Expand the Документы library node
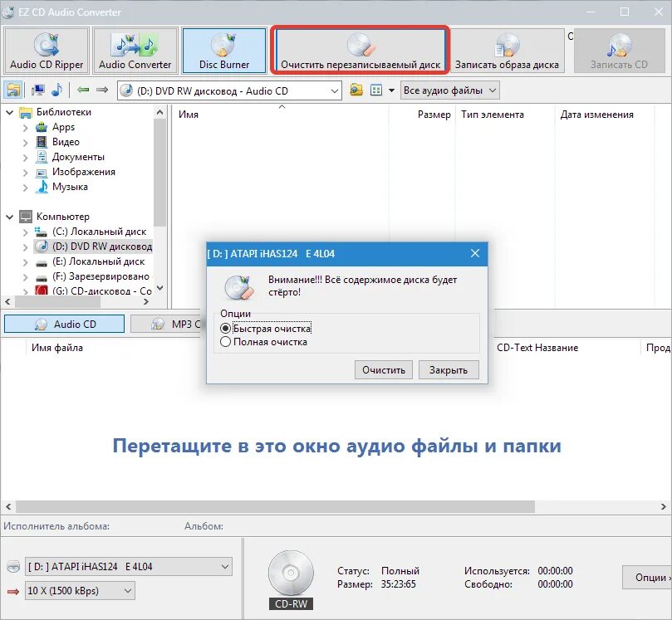 (25, 158)
